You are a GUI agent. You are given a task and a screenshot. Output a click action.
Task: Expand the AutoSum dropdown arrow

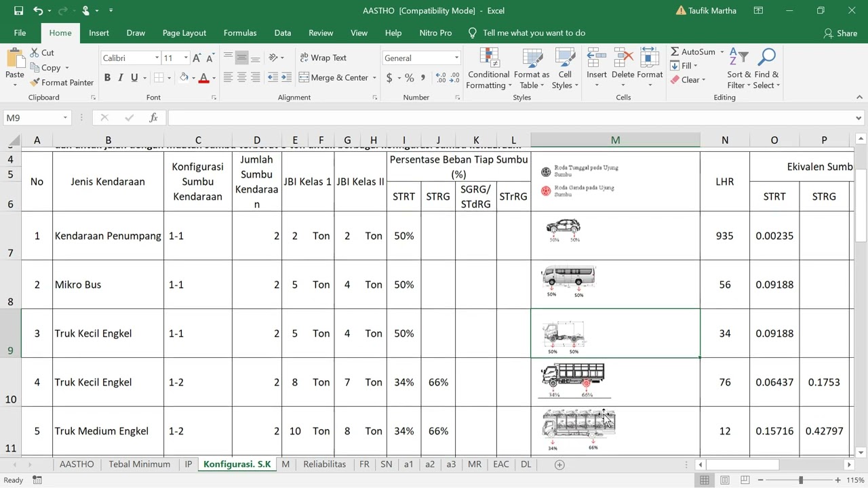[722, 52]
